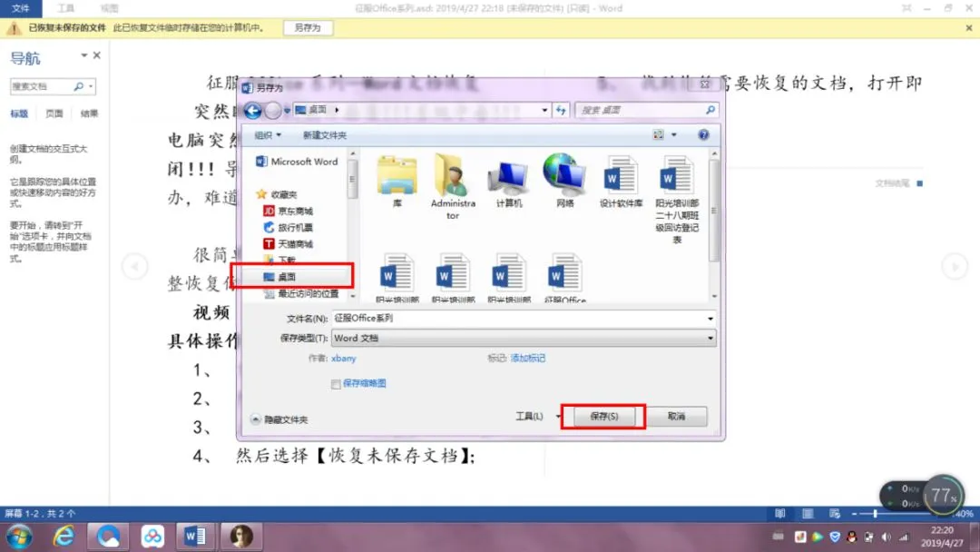The image size is (980, 552).
Task: Open the Word app on taskbar
Action: [195, 537]
